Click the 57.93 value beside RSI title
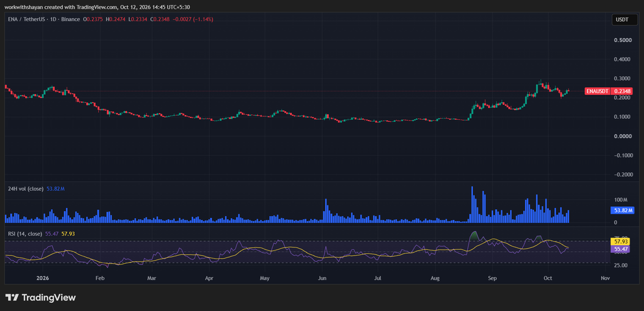 pyautogui.click(x=68, y=234)
